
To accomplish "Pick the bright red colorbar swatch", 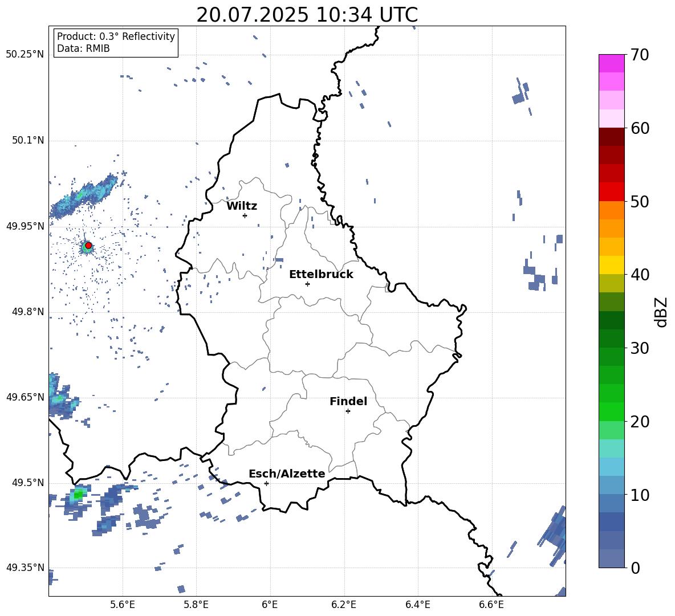I will [612, 192].
